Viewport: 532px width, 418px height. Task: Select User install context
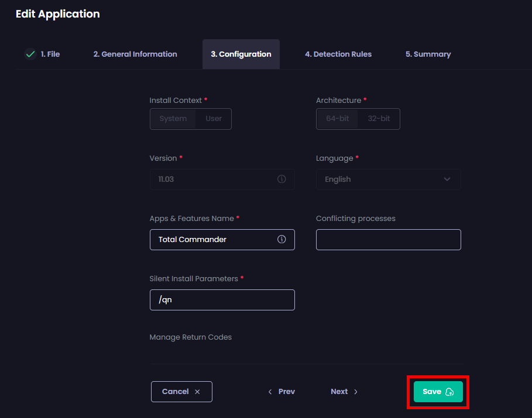click(213, 118)
